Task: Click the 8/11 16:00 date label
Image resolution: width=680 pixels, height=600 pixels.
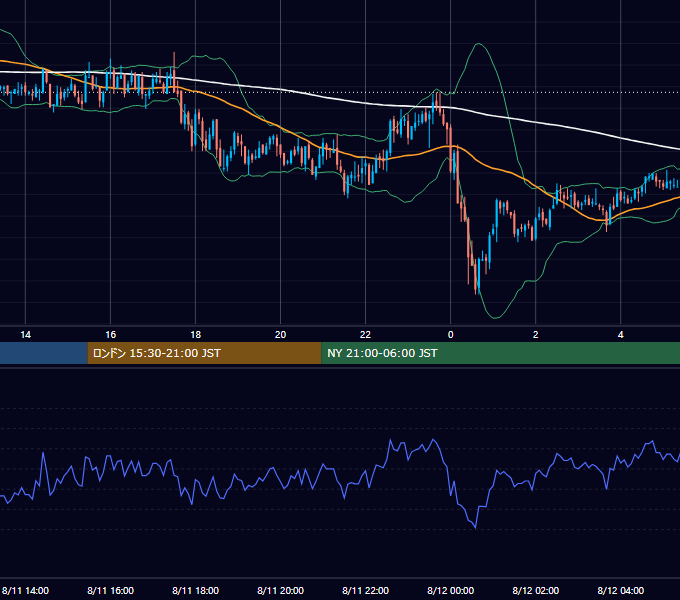Action: (111, 590)
